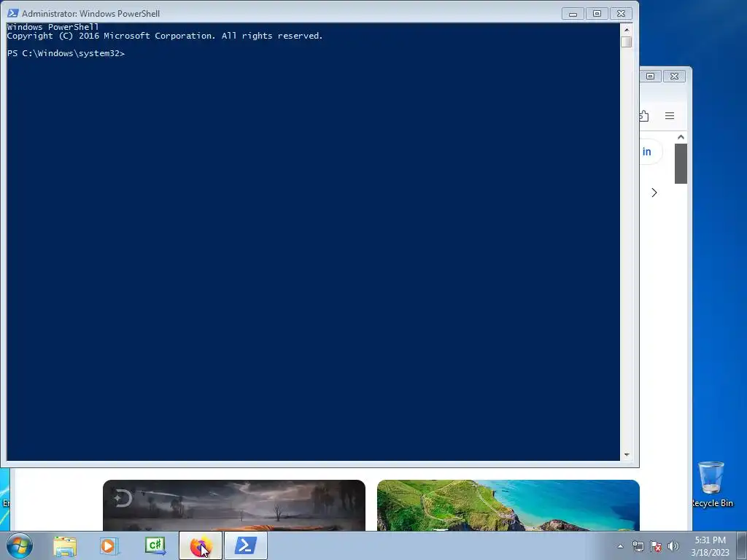Open the Recycle Bin desktop icon
The width and height of the screenshot is (747, 560).
coord(712,484)
